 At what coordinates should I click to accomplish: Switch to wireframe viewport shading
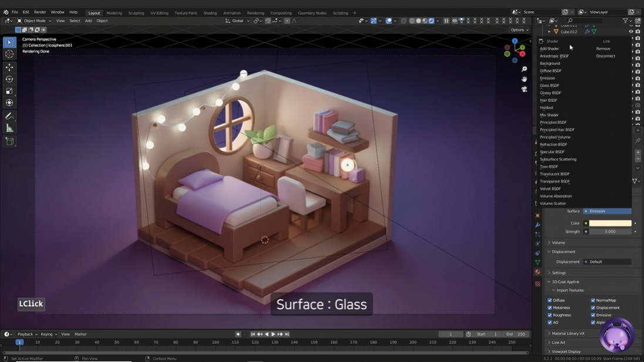coord(412,21)
